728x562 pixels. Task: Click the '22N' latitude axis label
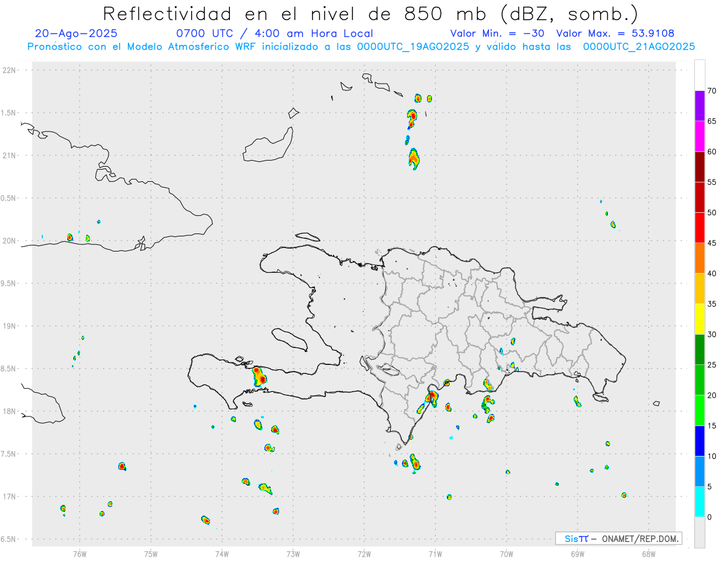coord(10,70)
